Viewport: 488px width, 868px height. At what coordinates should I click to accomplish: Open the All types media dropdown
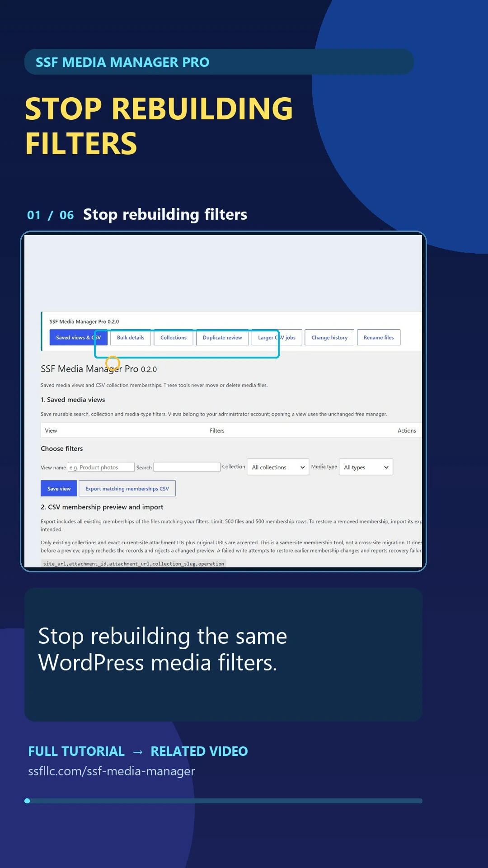point(366,467)
